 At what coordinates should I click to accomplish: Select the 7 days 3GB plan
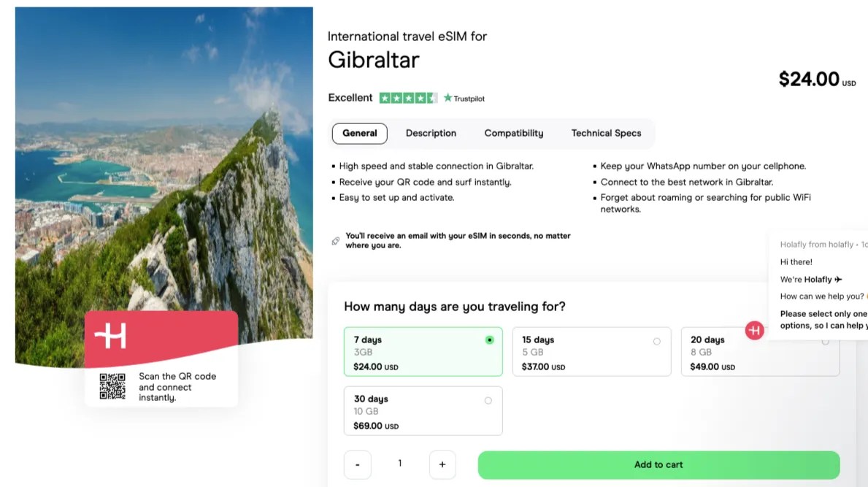[x=423, y=351]
